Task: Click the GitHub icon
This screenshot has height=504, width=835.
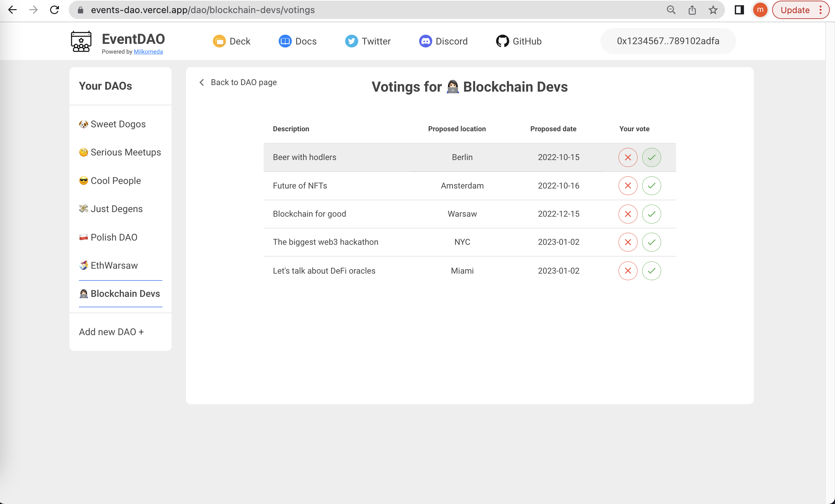Action: (503, 41)
